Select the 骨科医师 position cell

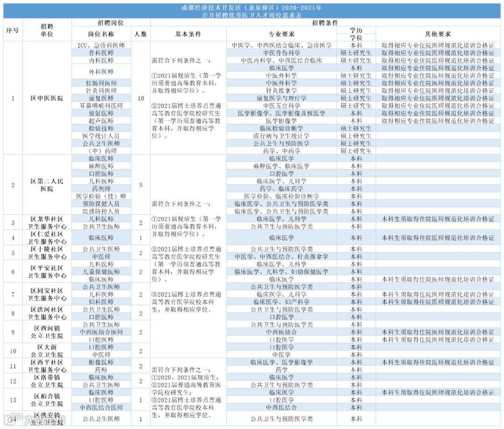pyautogui.click(x=101, y=53)
